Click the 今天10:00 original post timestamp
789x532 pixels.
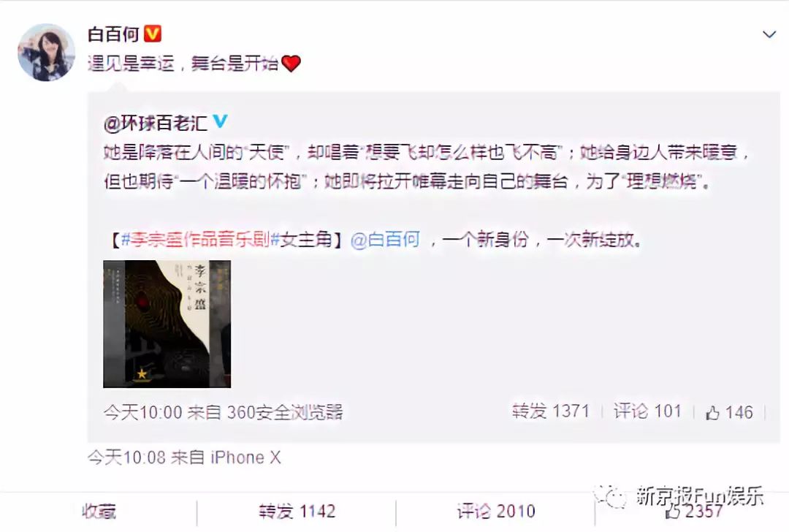143,412
